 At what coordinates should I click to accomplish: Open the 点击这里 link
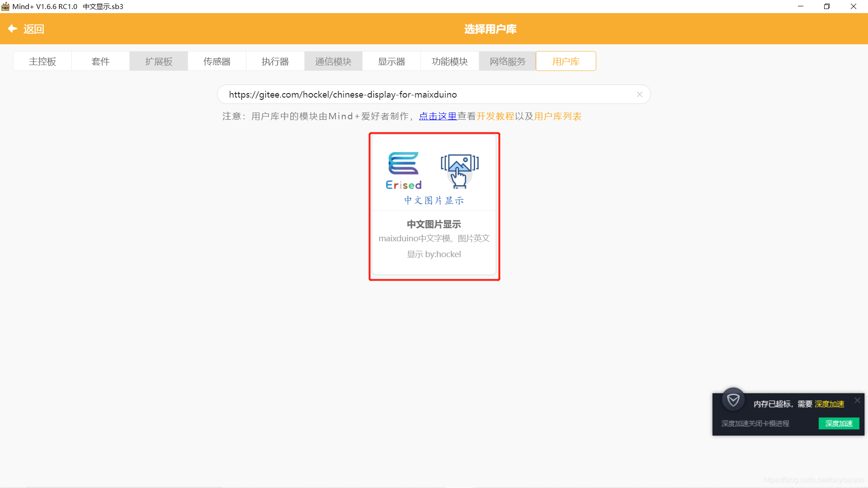coord(438,116)
